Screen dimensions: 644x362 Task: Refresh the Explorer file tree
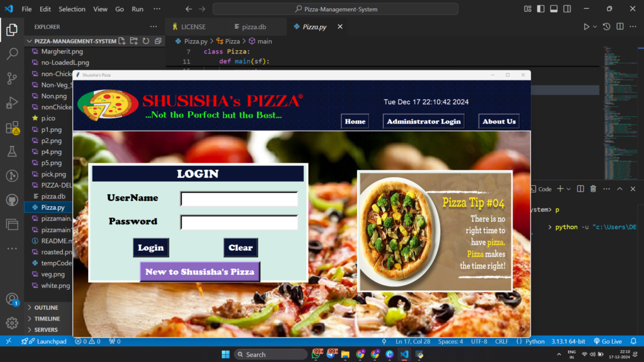click(146, 41)
